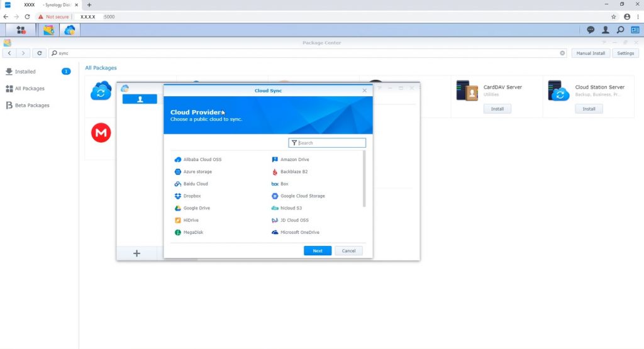Image resolution: width=644 pixels, height=349 pixels.
Task: Select Backblaze B2 provider
Action: click(289, 172)
